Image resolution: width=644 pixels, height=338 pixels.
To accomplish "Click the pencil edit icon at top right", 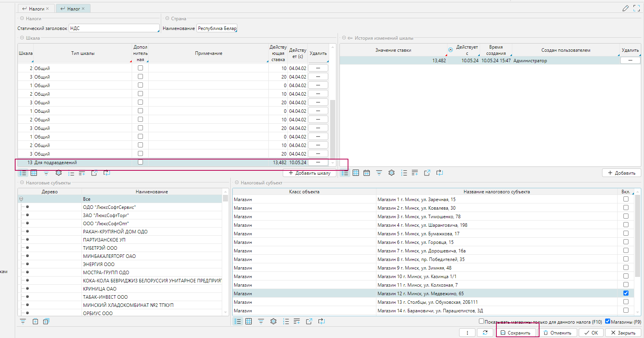I will click(625, 8).
